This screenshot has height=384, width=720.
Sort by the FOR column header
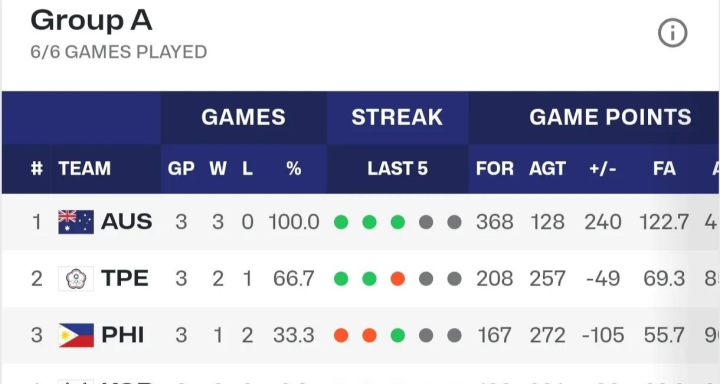tap(495, 169)
